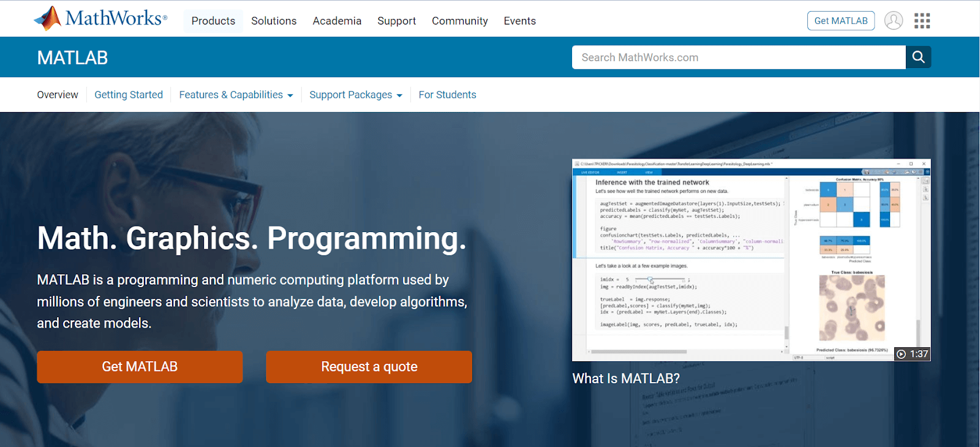Open the user account profile icon

894,21
